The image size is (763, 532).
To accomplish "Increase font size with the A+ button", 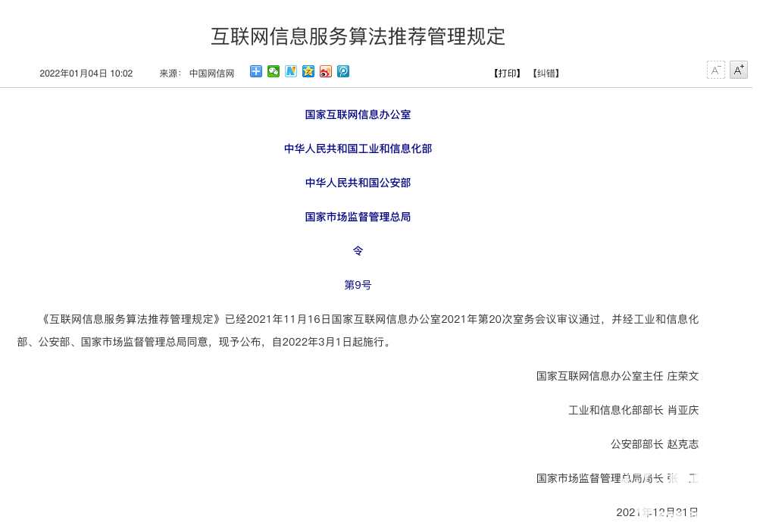I will 738,70.
